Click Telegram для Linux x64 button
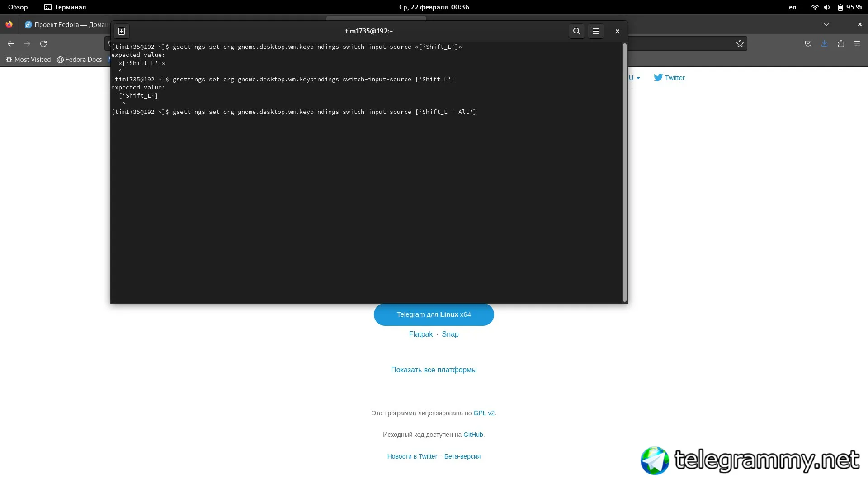The image size is (868, 488). (x=434, y=314)
